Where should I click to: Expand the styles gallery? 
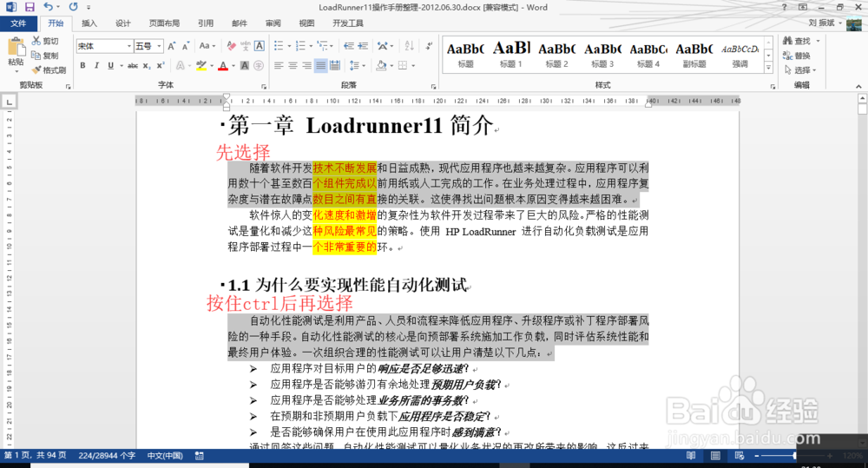point(768,68)
